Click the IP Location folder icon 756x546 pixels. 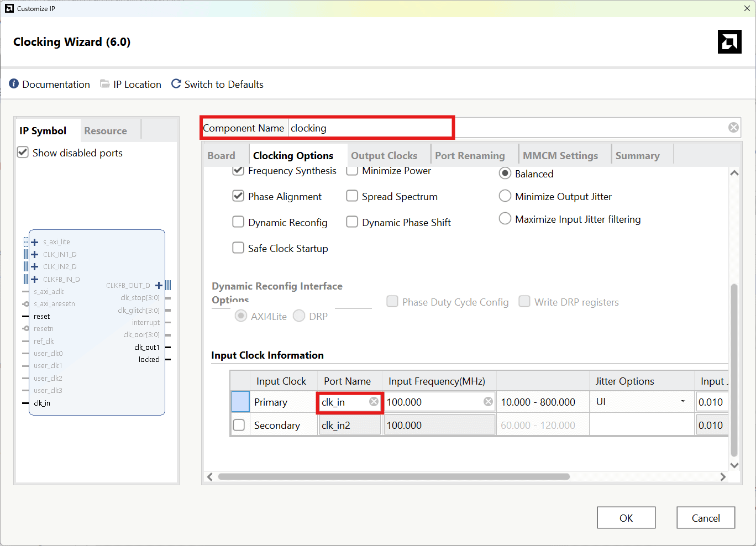(x=104, y=84)
